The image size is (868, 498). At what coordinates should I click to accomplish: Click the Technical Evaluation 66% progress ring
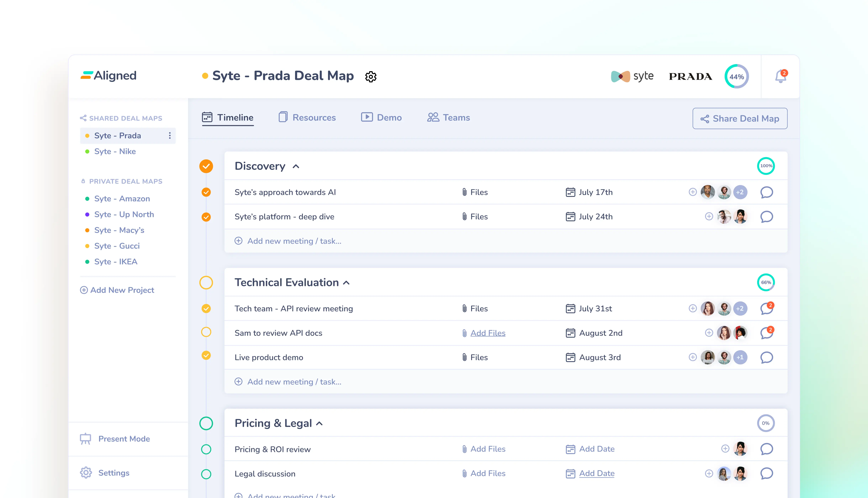(x=766, y=282)
